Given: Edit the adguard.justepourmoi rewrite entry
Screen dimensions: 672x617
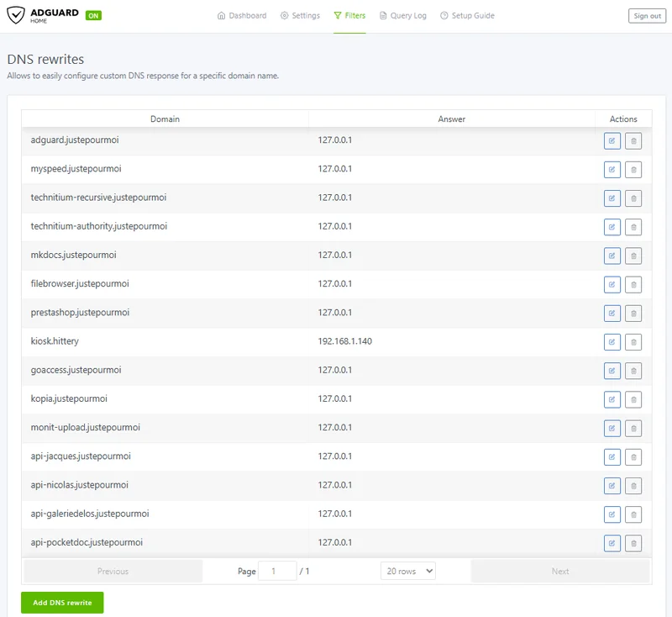Looking at the screenshot, I should [612, 140].
